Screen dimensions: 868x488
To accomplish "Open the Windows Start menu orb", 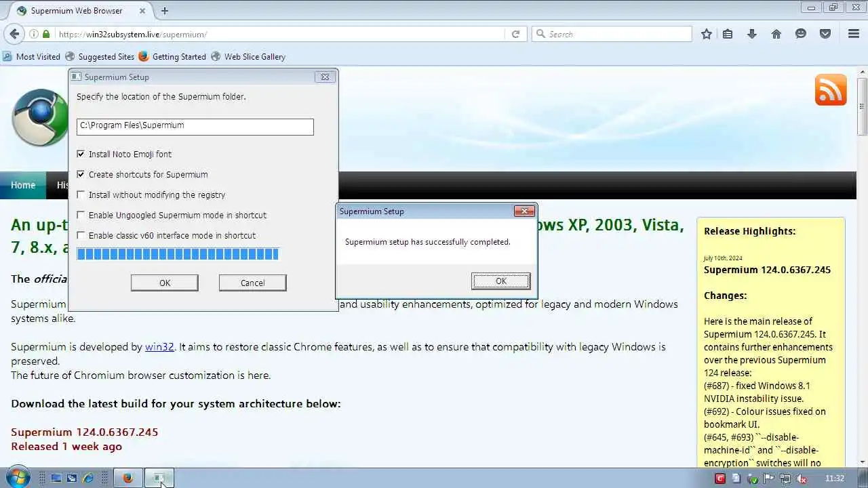I will coord(17,477).
